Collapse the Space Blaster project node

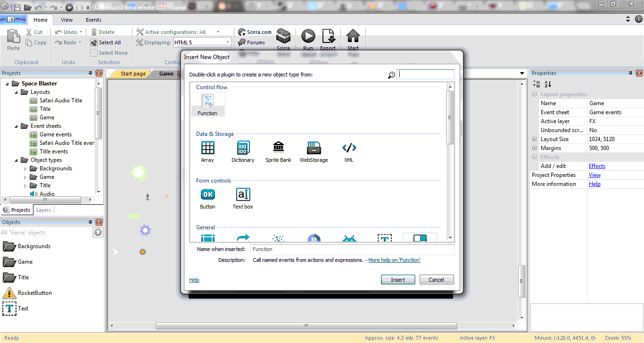coord(8,84)
